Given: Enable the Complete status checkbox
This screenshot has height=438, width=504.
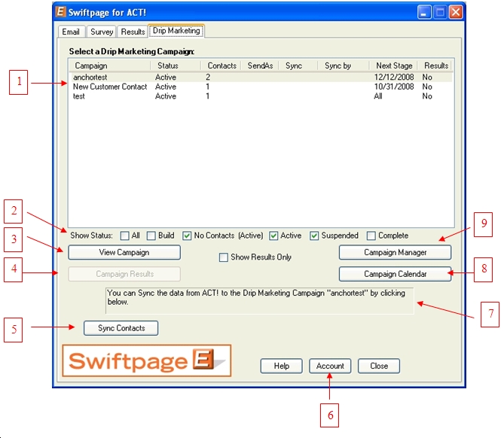Looking at the screenshot, I should tap(371, 236).
